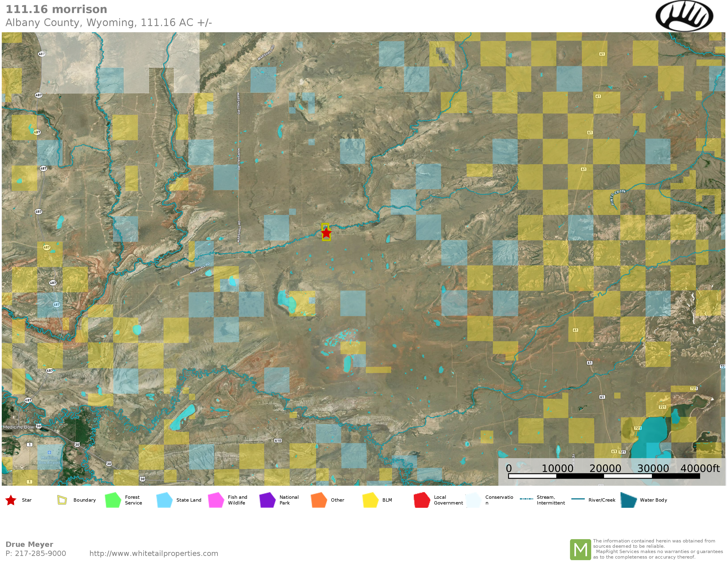Click the Boundary legend outline icon
Screen dimensions: 728x563
(x=62, y=500)
